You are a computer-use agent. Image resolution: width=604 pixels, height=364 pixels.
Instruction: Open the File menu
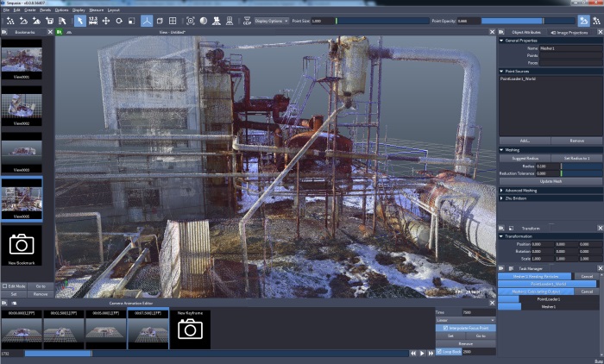click(x=7, y=9)
